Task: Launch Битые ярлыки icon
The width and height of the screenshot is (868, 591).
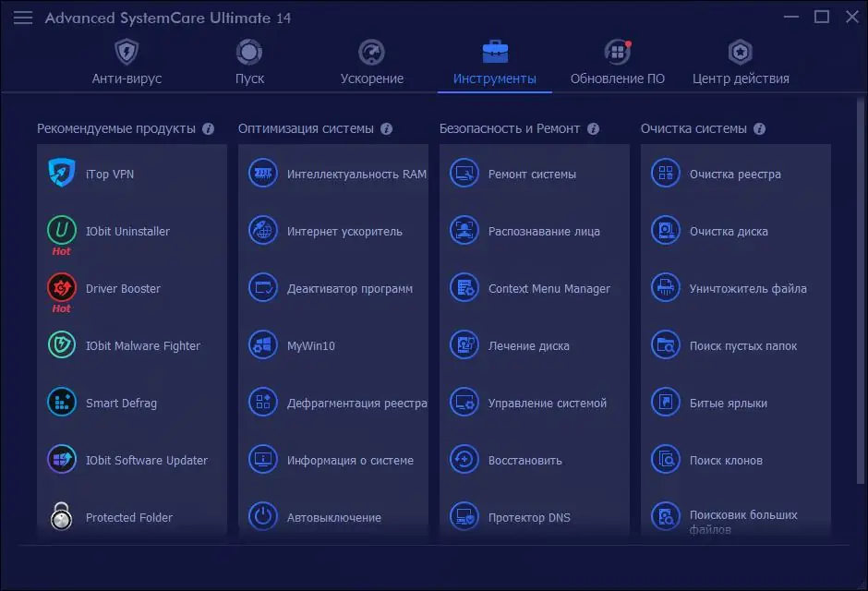Action: pyautogui.click(x=666, y=402)
